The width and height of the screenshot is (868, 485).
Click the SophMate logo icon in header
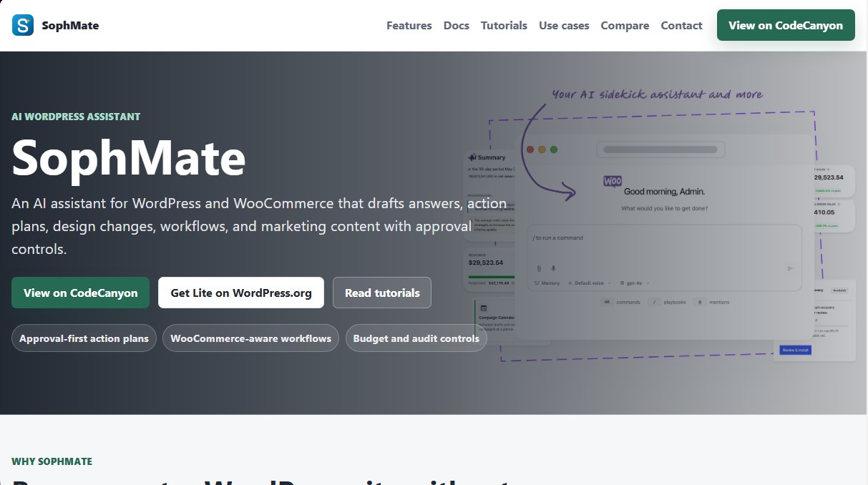(x=23, y=25)
